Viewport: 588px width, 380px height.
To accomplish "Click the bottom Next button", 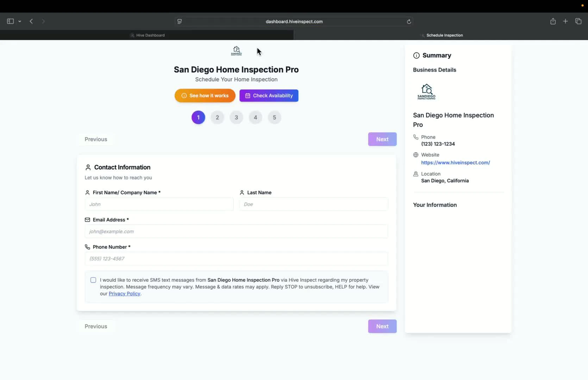I will [x=382, y=327].
